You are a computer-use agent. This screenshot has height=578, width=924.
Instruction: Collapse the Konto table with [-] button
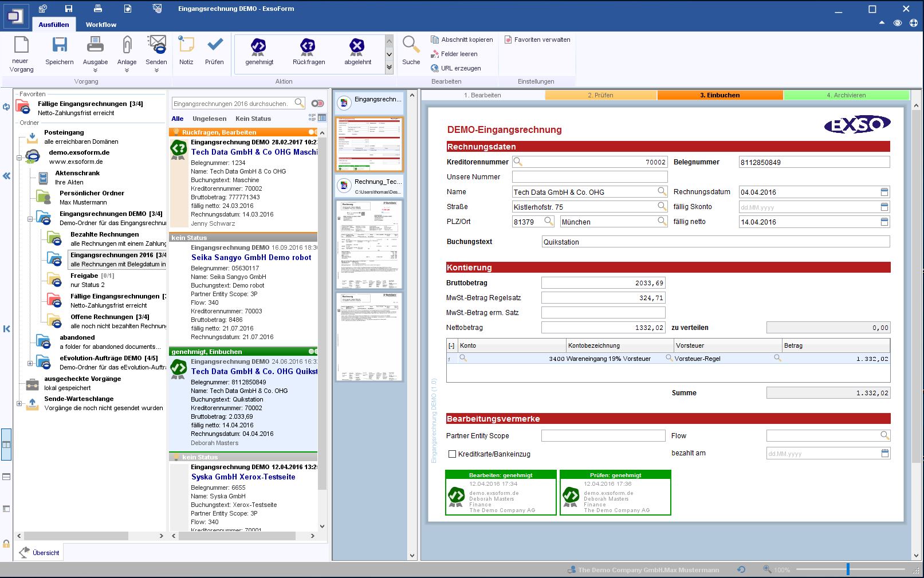pos(451,345)
